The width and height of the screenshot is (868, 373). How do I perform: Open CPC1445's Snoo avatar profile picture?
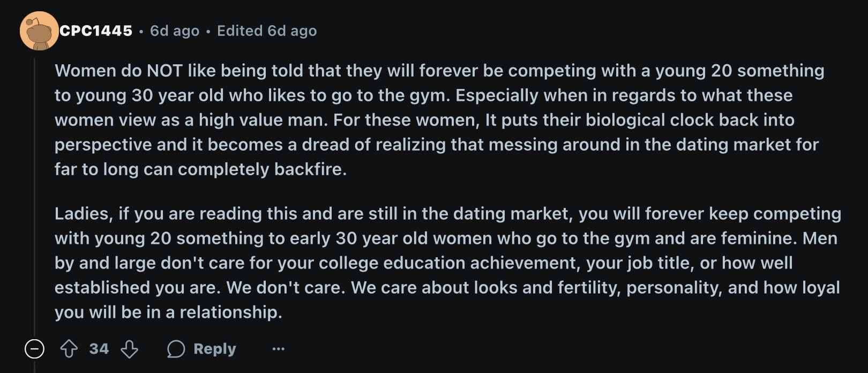pos(39,31)
